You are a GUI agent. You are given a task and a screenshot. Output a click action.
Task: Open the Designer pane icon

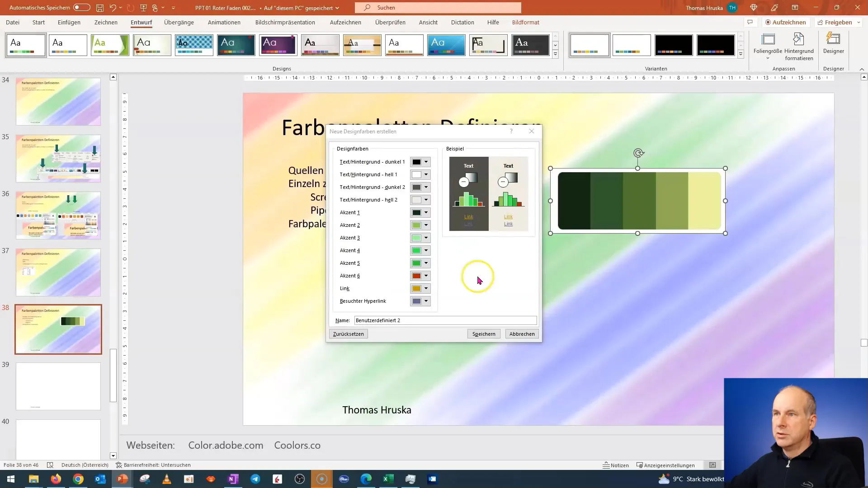click(x=833, y=43)
